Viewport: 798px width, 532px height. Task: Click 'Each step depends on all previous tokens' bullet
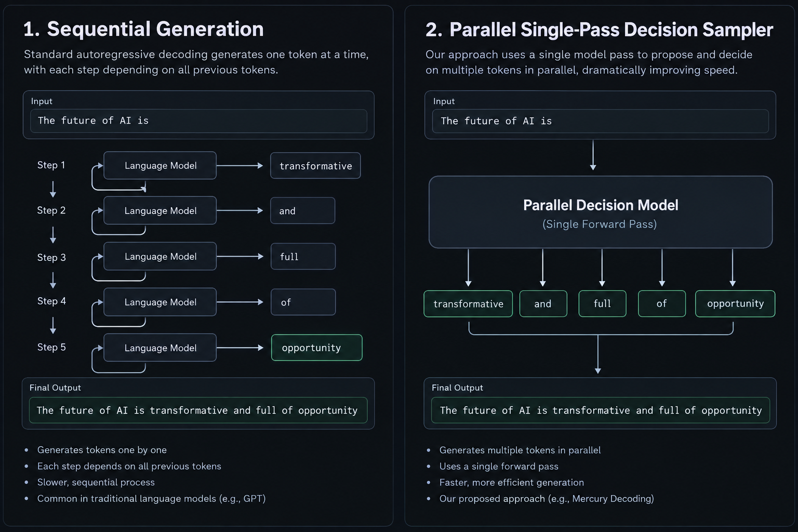click(x=129, y=466)
